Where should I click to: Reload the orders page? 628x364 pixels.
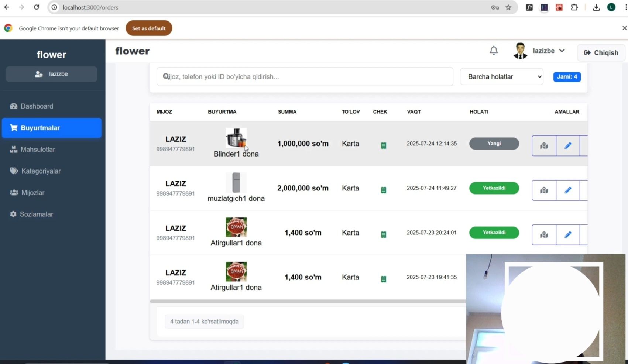pos(36,7)
